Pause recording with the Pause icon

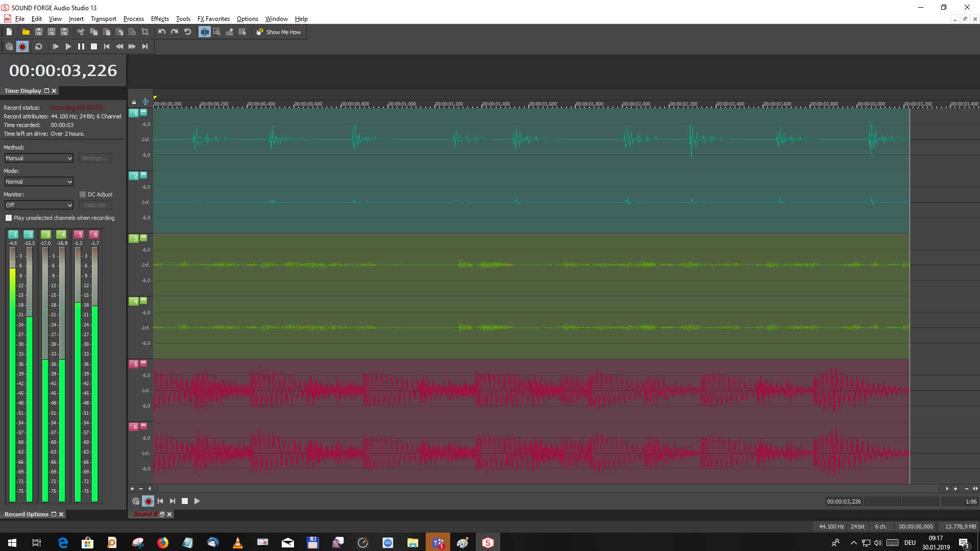[81, 46]
